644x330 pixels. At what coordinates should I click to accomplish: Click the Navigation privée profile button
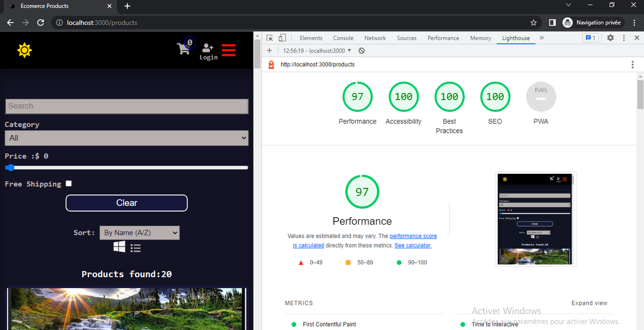(x=593, y=23)
